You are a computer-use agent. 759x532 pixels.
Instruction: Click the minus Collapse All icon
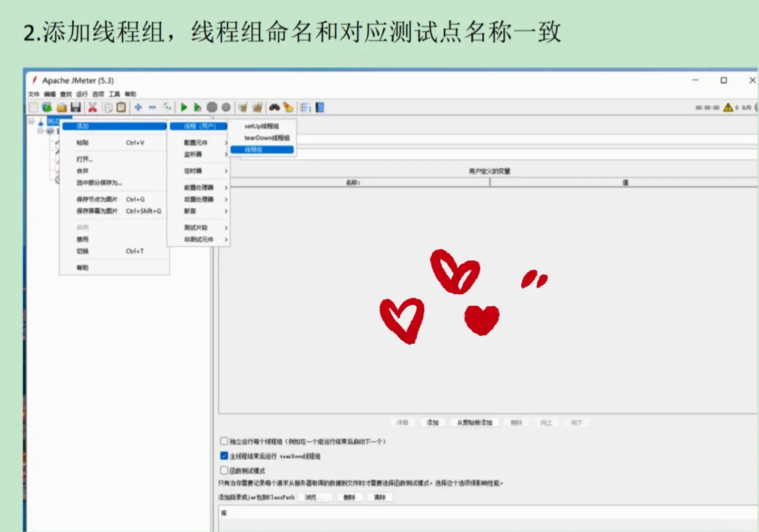pyautogui.click(x=152, y=107)
